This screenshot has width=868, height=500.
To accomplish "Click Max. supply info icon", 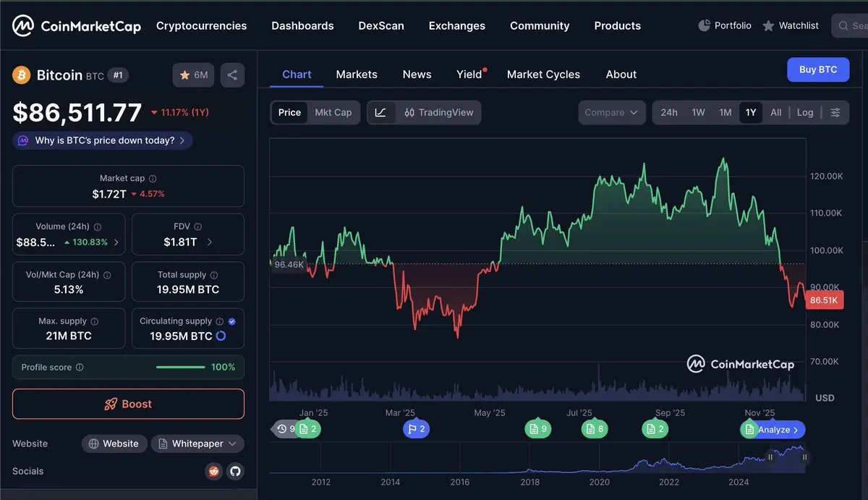I will (x=94, y=321).
